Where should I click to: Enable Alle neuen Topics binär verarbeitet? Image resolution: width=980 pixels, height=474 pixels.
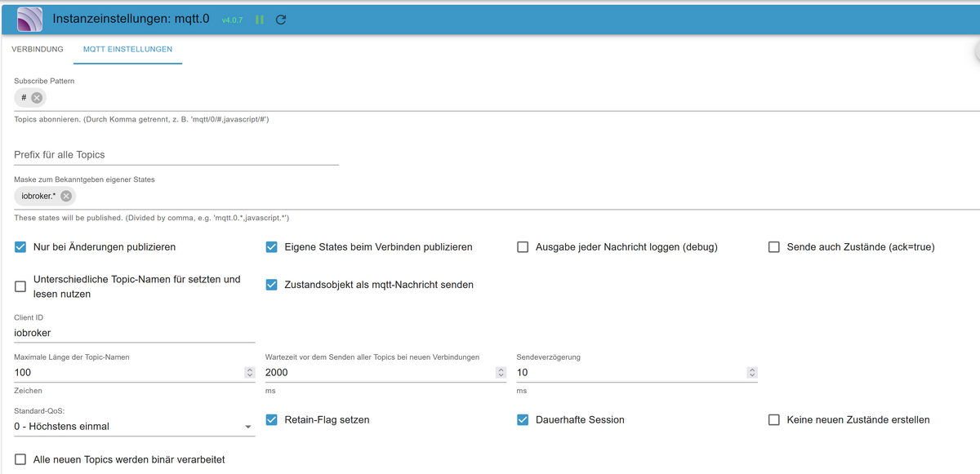(x=20, y=460)
